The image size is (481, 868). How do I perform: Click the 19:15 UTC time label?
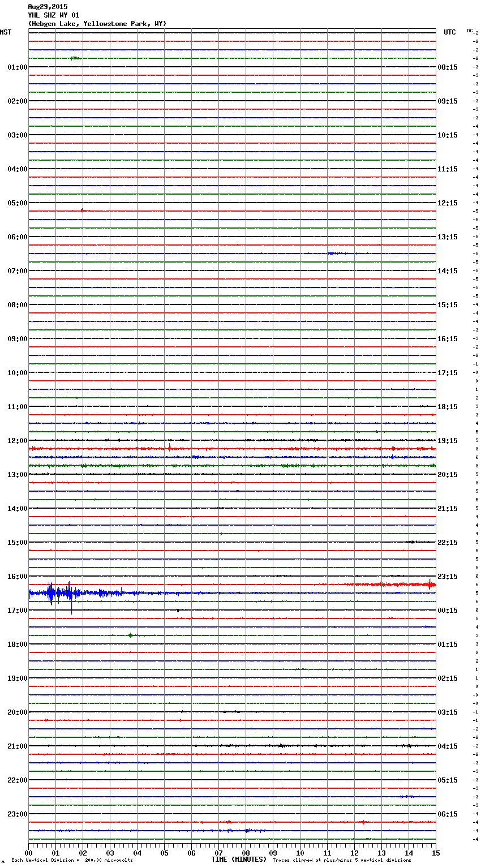point(448,441)
